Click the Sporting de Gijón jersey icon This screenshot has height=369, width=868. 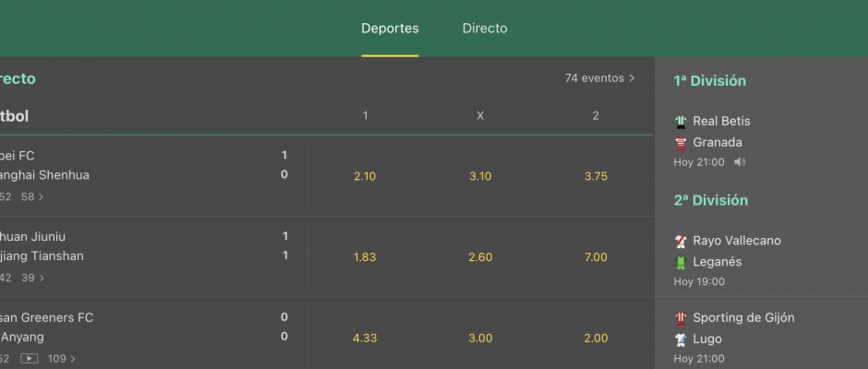point(681,318)
